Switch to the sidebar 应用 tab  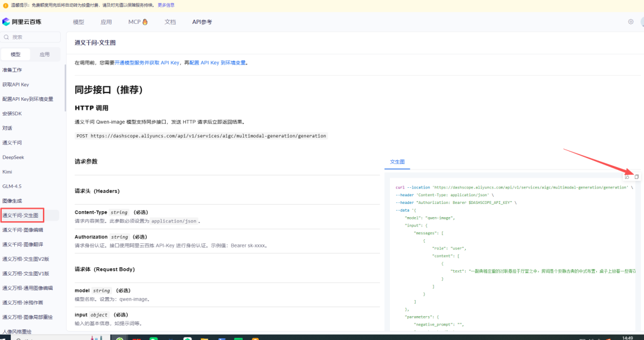[45, 54]
